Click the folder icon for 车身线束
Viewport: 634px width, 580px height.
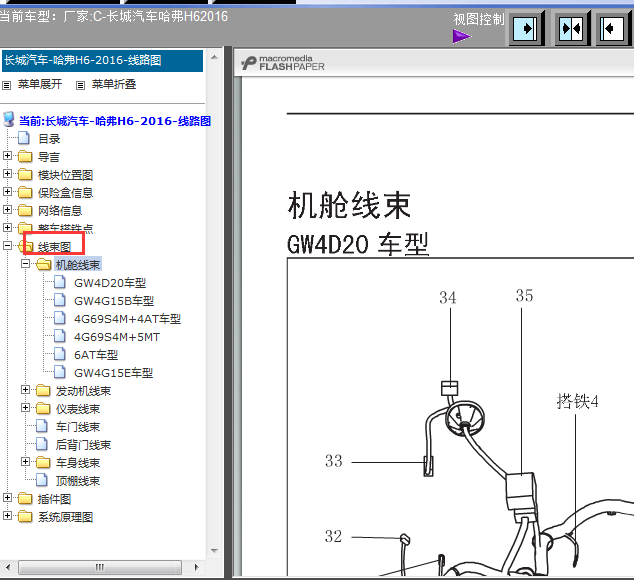click(x=43, y=463)
